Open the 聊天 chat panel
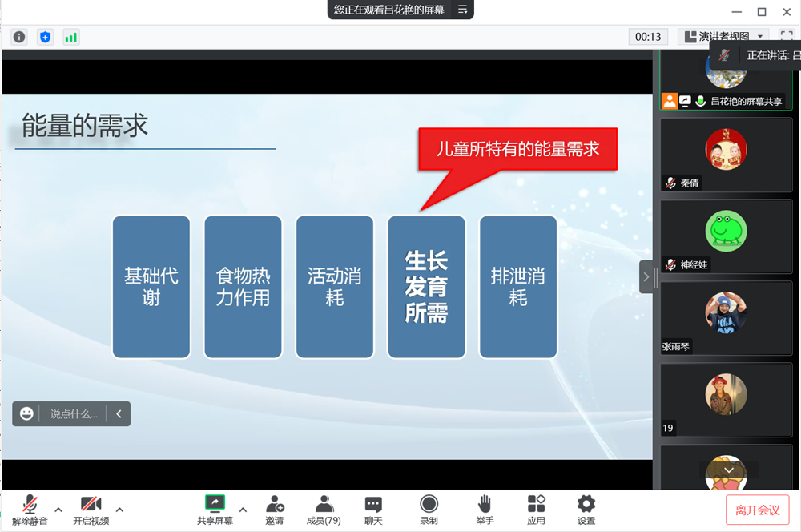 [373, 510]
